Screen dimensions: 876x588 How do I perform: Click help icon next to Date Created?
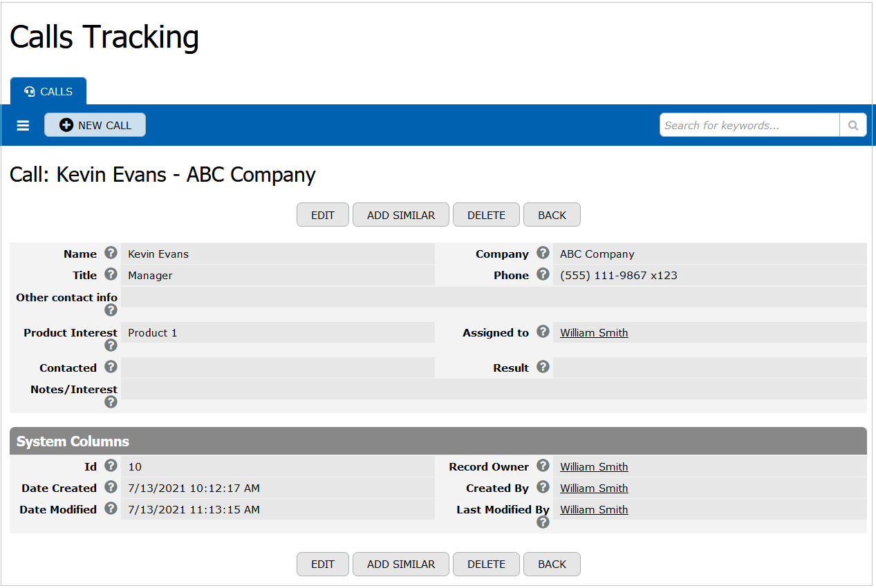[x=111, y=487]
